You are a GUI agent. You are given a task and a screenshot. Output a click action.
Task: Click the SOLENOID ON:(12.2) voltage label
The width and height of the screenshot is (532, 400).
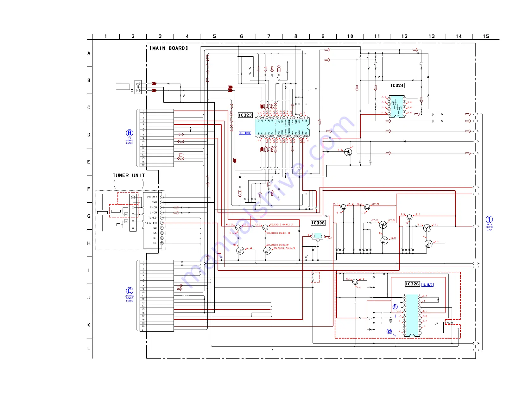point(282,225)
